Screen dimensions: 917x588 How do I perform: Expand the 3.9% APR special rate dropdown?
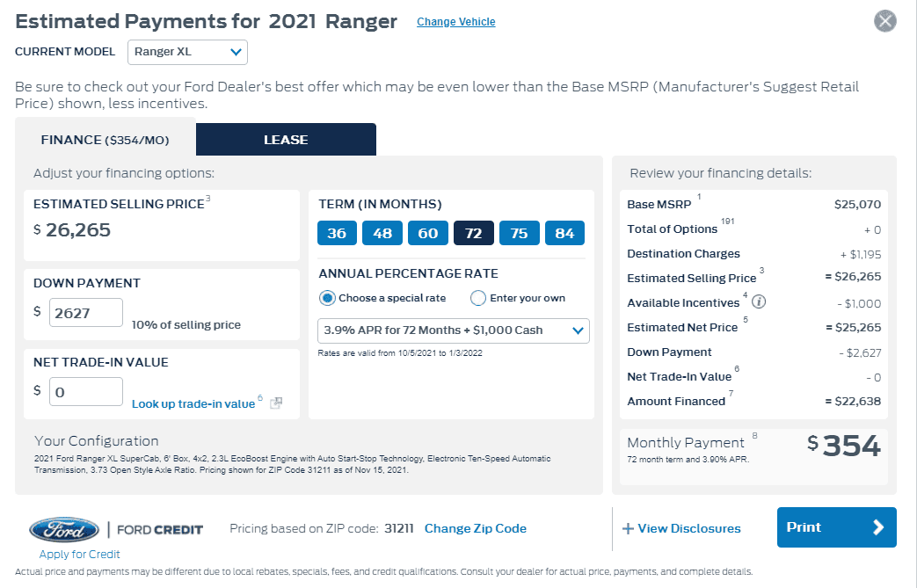[x=454, y=330]
